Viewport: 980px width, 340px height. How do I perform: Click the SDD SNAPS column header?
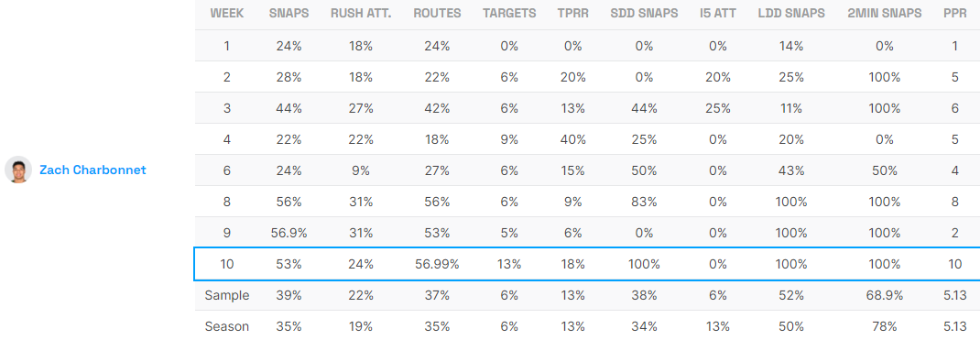645,14
